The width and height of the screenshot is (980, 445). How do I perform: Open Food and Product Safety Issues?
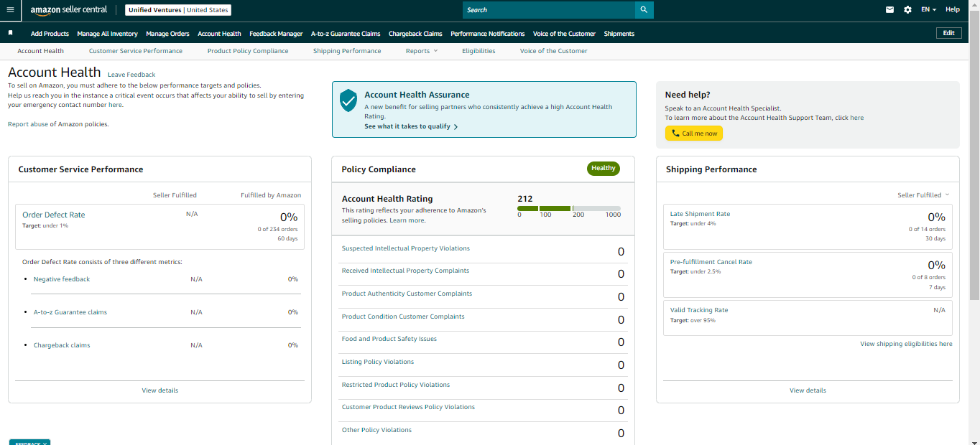point(389,339)
